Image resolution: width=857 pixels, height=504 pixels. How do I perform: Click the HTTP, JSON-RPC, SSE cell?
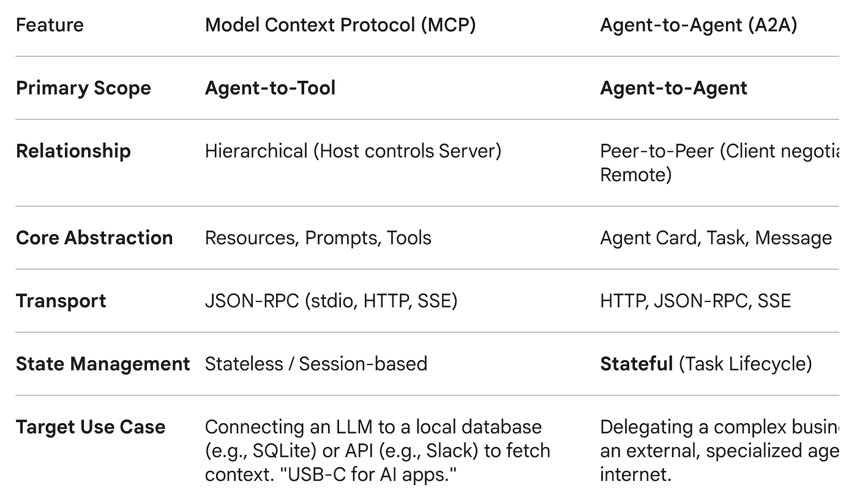695,301
